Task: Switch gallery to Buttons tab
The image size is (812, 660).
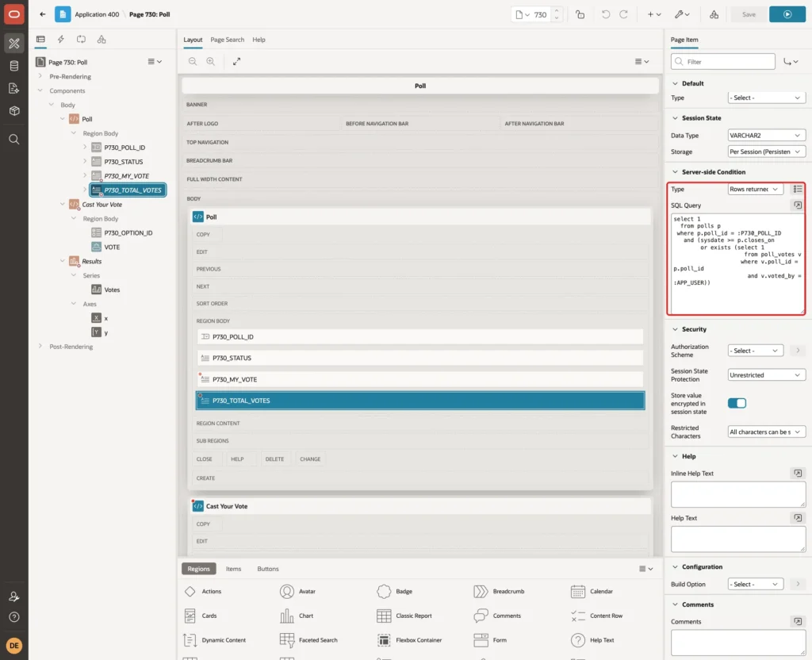Action: tap(268, 569)
